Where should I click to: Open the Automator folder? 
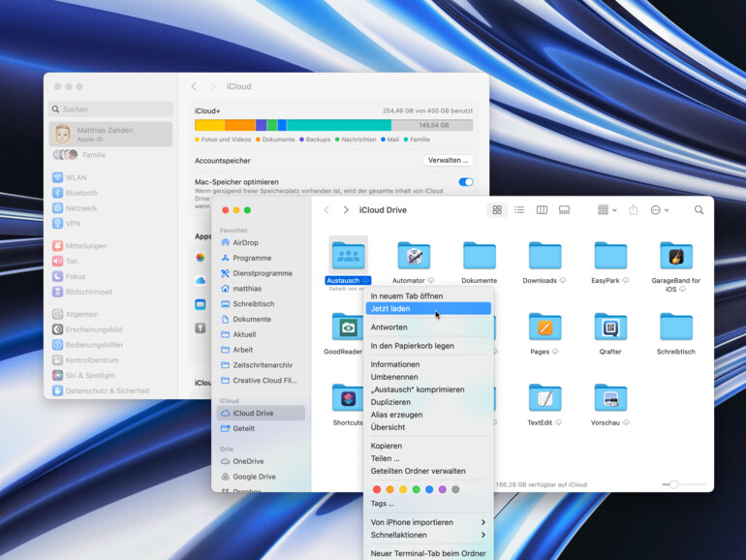(x=414, y=256)
